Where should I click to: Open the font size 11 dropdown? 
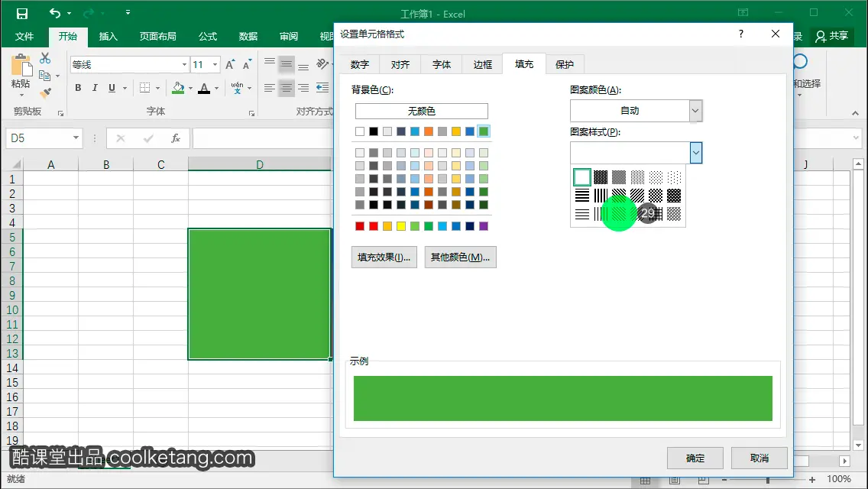point(215,65)
